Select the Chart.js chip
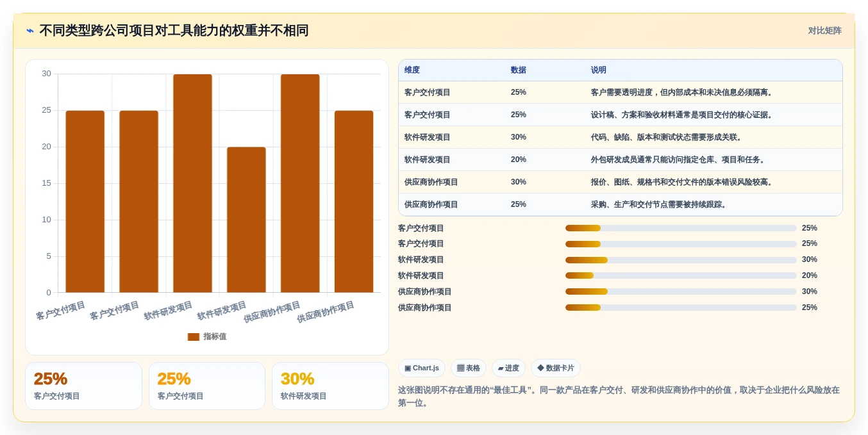 point(422,368)
